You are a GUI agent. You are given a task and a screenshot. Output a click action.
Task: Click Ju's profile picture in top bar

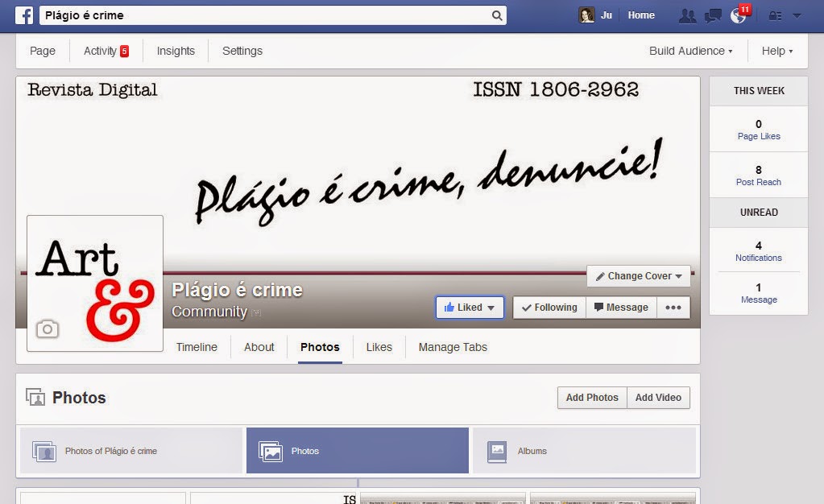[x=586, y=15]
